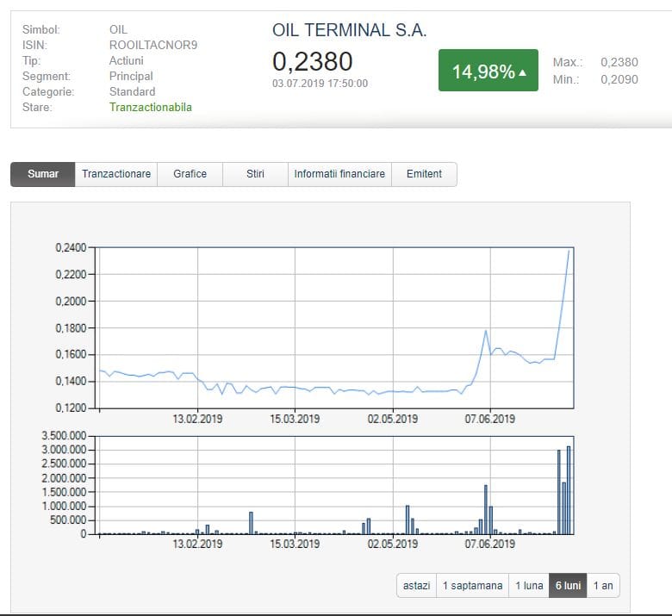Click the Tranzactionabila status text
Image resolution: width=672 pixels, height=616 pixels.
click(x=151, y=107)
